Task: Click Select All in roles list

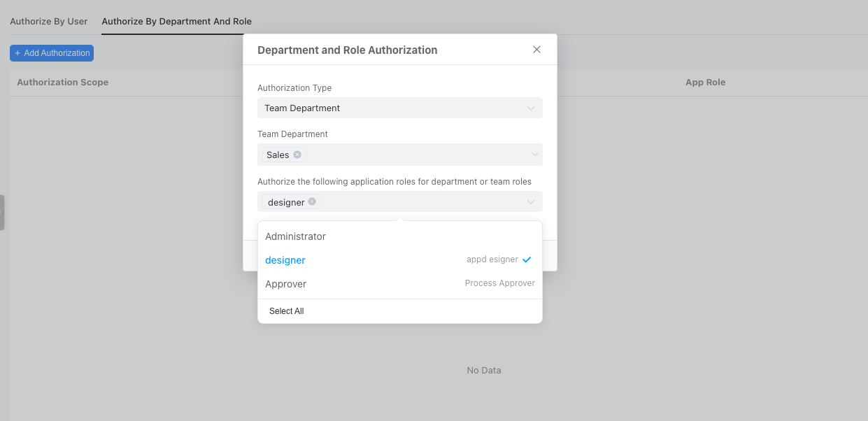Action: (287, 311)
